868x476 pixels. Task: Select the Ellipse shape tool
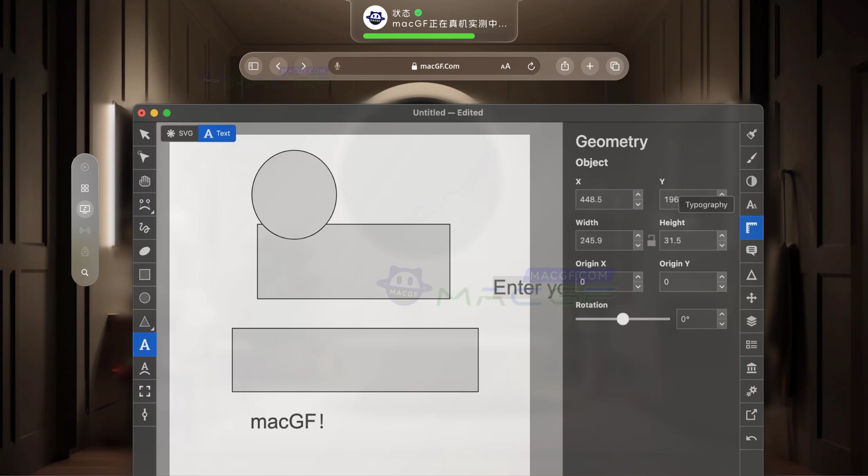[144, 298]
